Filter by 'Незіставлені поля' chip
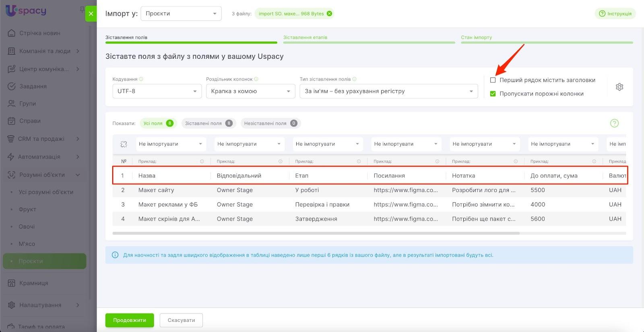The width and height of the screenshot is (644, 332). click(x=270, y=124)
